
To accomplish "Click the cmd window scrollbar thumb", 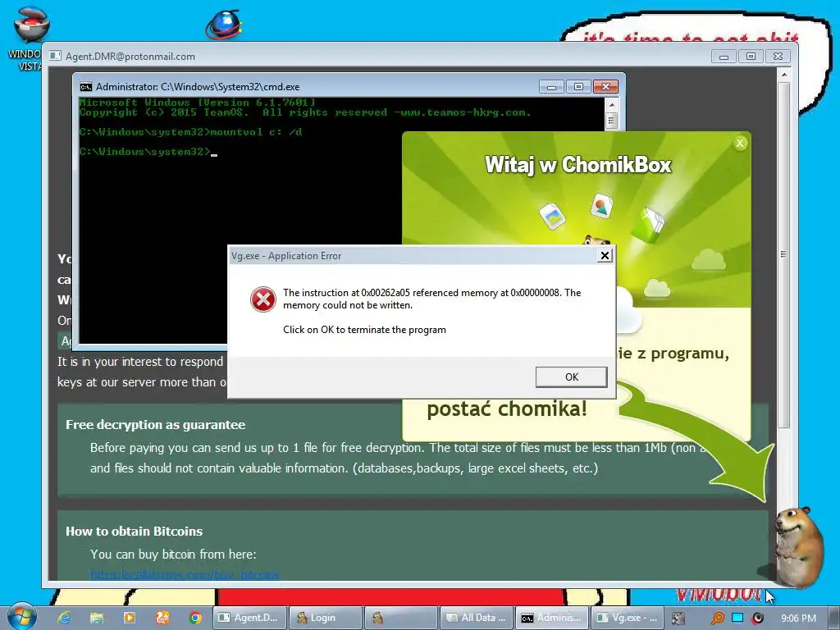I will [611, 121].
